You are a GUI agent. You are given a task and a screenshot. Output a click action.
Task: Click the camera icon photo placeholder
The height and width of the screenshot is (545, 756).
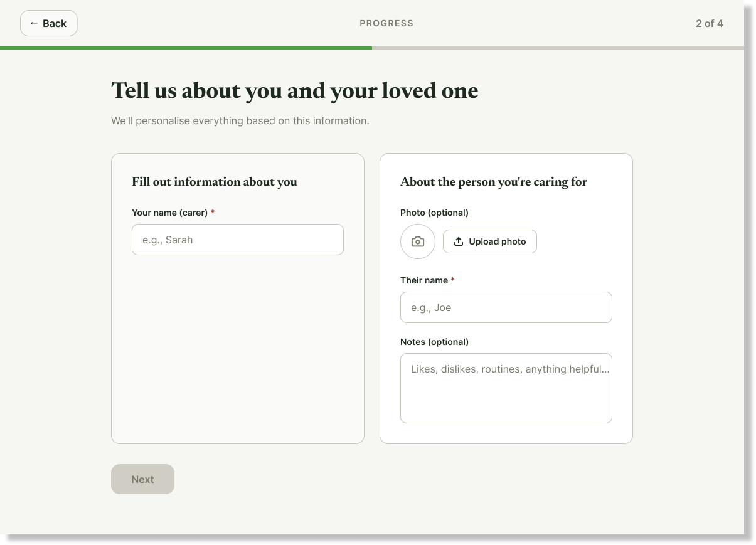[x=418, y=241]
